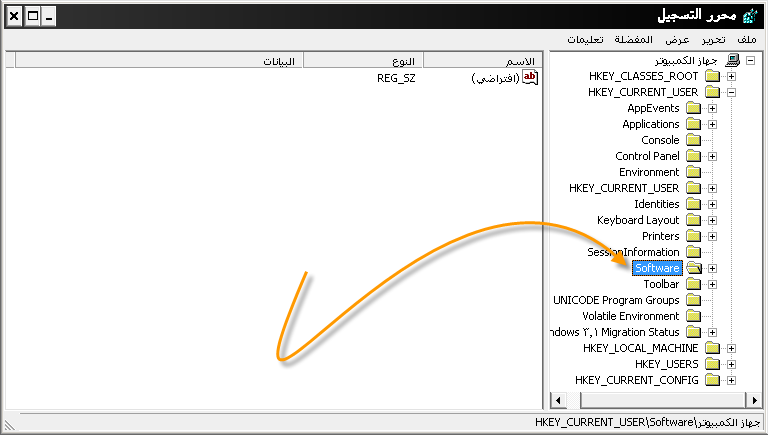Click the Registry Editor title bar icon
Viewport: 768px width, 435px height.
pos(750,16)
